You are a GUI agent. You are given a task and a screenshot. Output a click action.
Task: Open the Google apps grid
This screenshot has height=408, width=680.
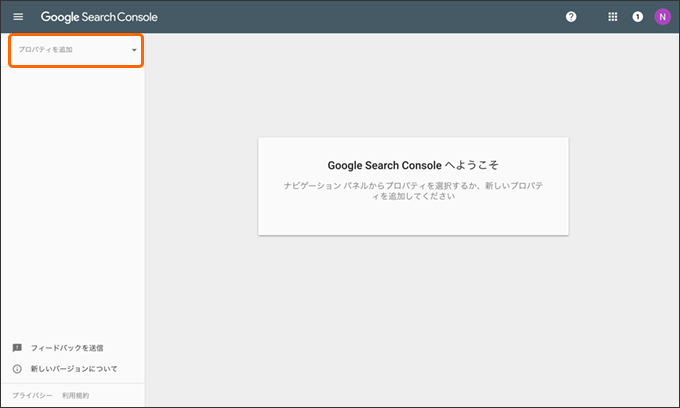coord(612,16)
